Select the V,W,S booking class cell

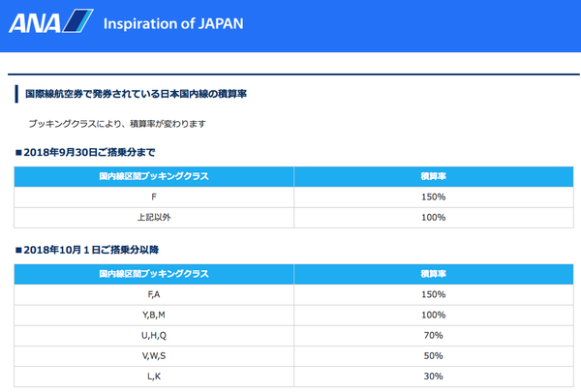click(x=154, y=356)
